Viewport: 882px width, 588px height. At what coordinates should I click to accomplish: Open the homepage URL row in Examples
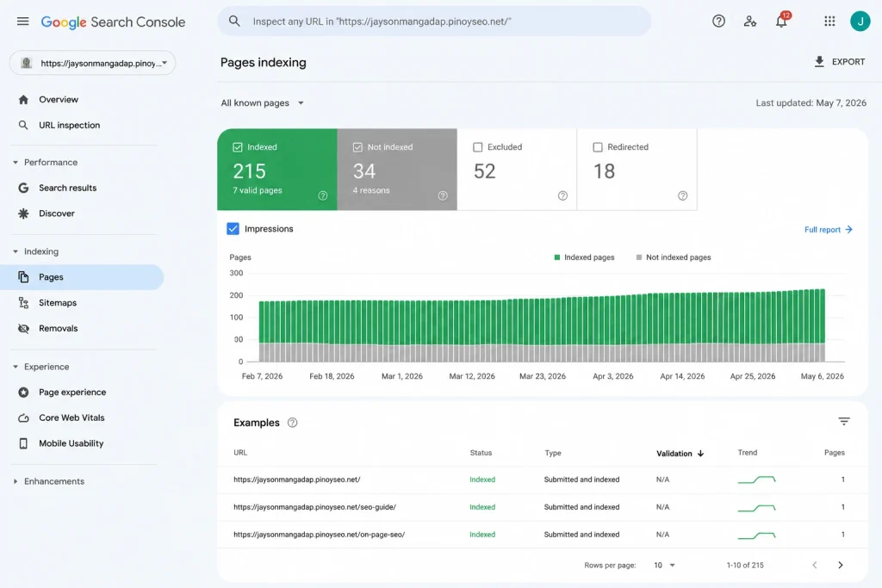point(543,480)
